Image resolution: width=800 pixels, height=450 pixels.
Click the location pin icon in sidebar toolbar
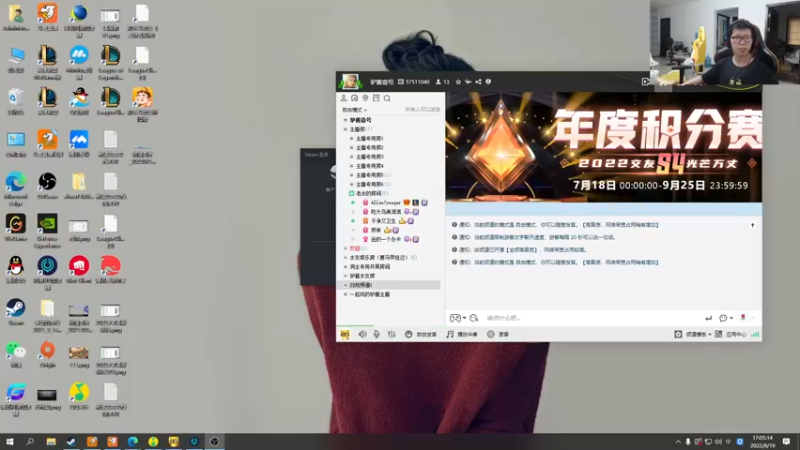point(365,98)
